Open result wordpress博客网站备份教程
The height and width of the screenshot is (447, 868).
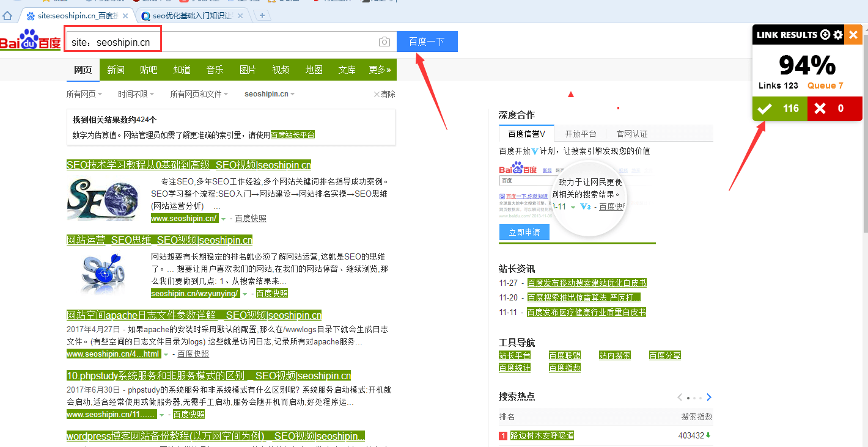click(x=216, y=436)
